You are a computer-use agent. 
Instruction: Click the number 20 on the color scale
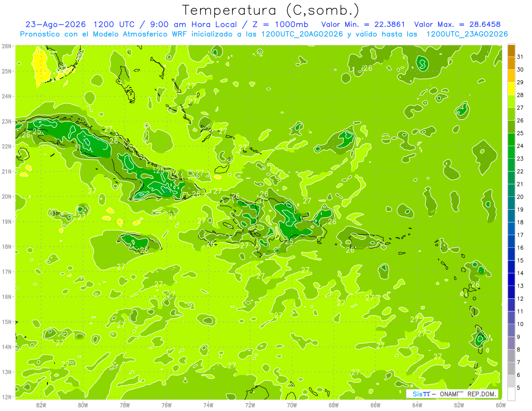(x=520, y=196)
